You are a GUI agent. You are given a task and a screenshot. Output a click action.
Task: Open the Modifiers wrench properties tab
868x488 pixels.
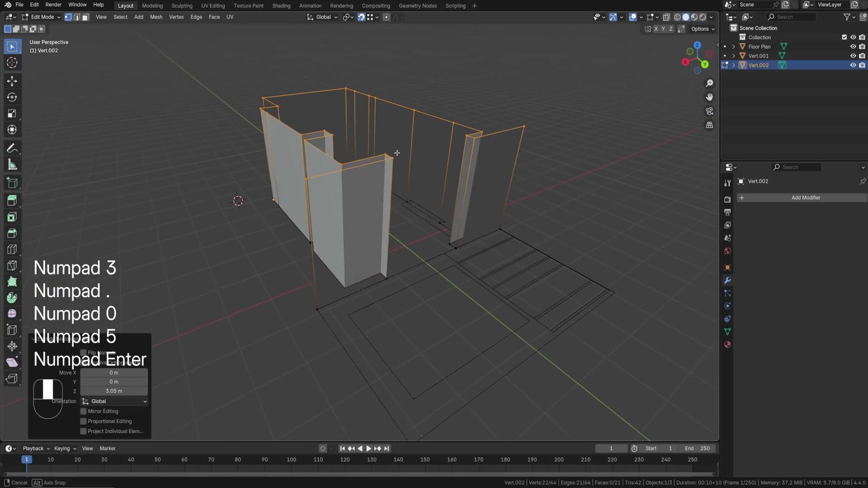727,281
